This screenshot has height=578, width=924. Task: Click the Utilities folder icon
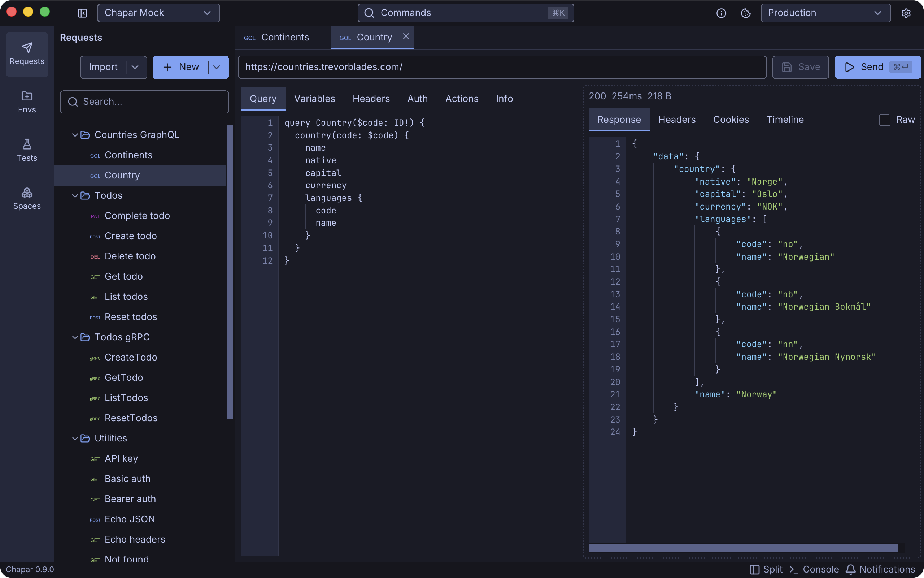coord(85,439)
